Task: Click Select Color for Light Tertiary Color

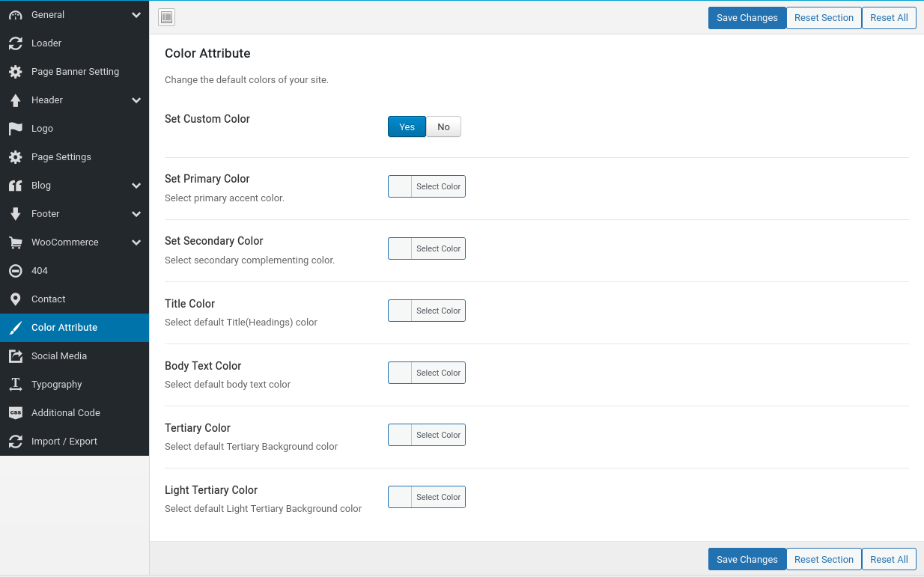Action: tap(439, 497)
